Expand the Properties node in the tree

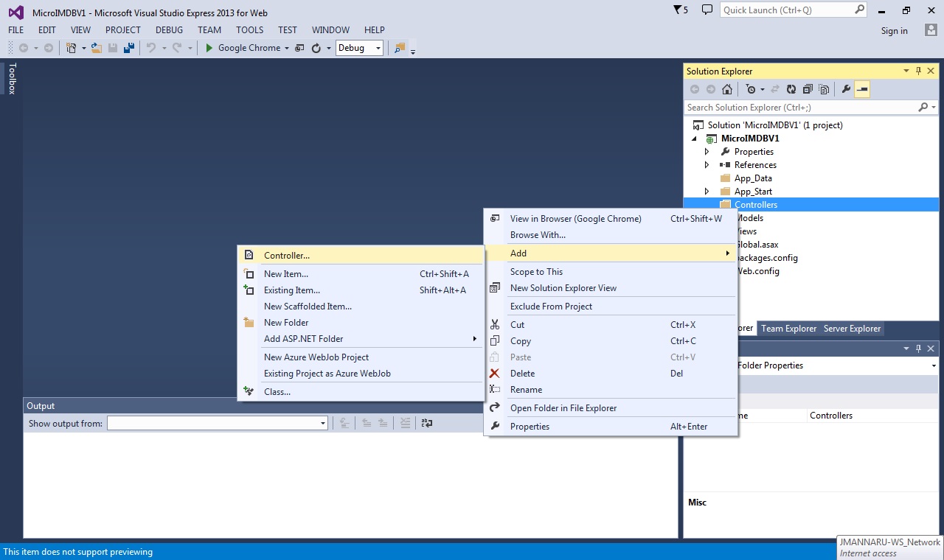[x=707, y=152]
